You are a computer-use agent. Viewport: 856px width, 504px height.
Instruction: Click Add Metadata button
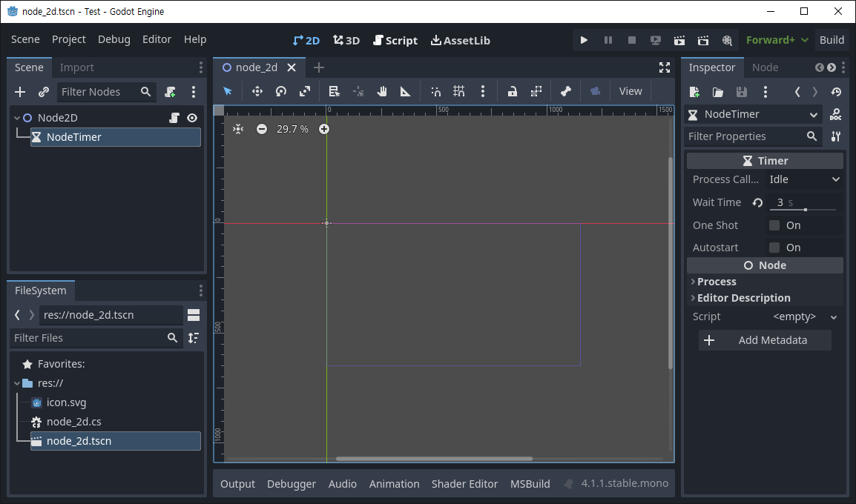(765, 340)
